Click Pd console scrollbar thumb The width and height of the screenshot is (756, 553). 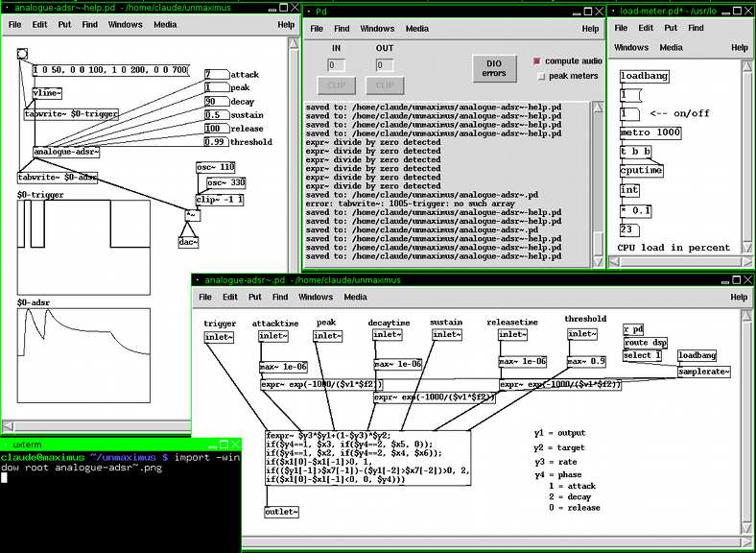tap(598, 244)
